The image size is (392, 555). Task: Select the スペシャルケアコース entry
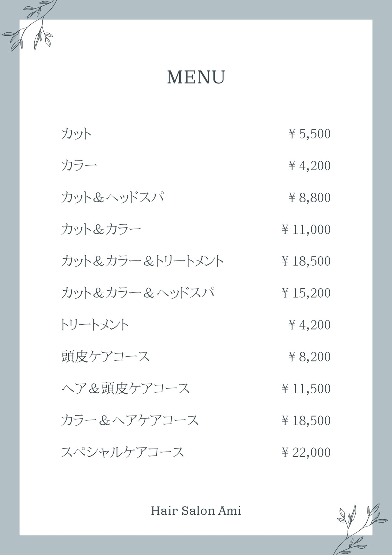pos(122,452)
